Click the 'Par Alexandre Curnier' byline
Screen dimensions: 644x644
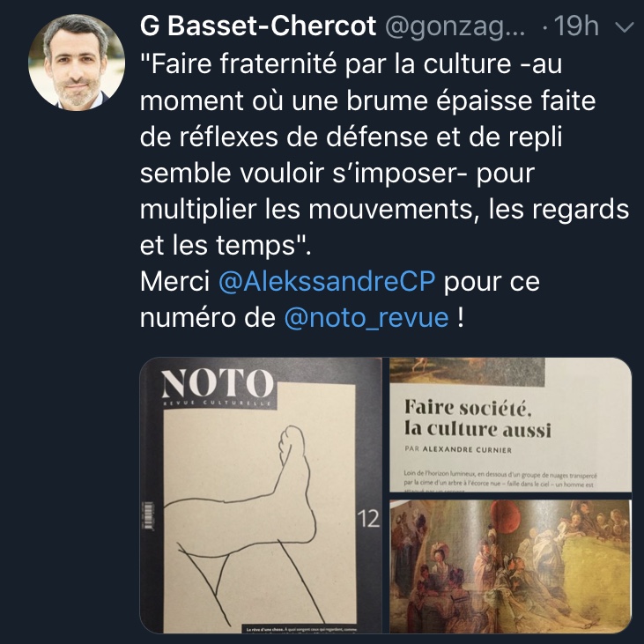pos(458,449)
